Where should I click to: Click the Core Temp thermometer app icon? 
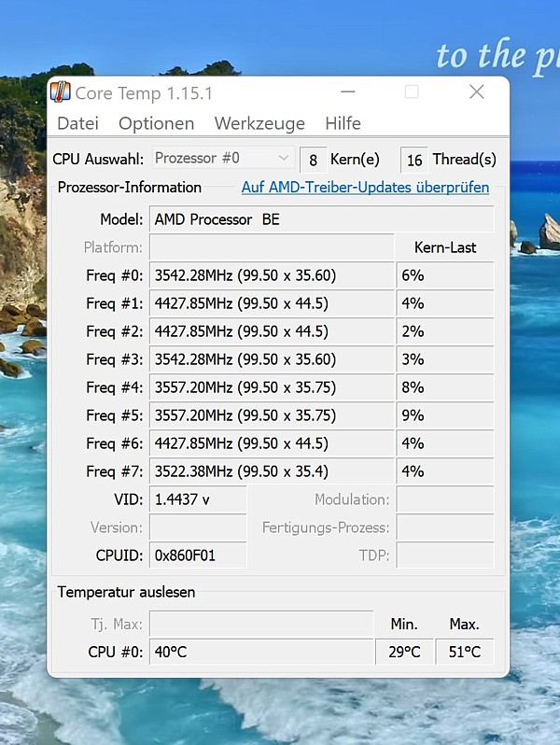[61, 92]
